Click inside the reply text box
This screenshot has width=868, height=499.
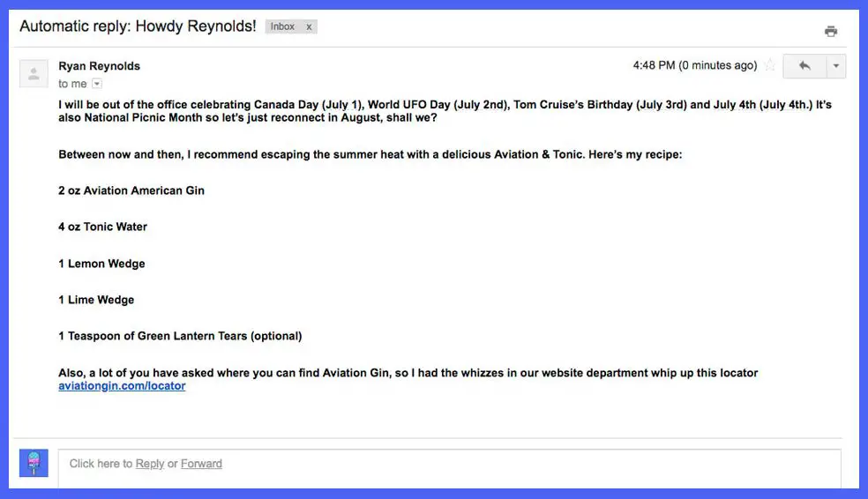pyautogui.click(x=450, y=468)
